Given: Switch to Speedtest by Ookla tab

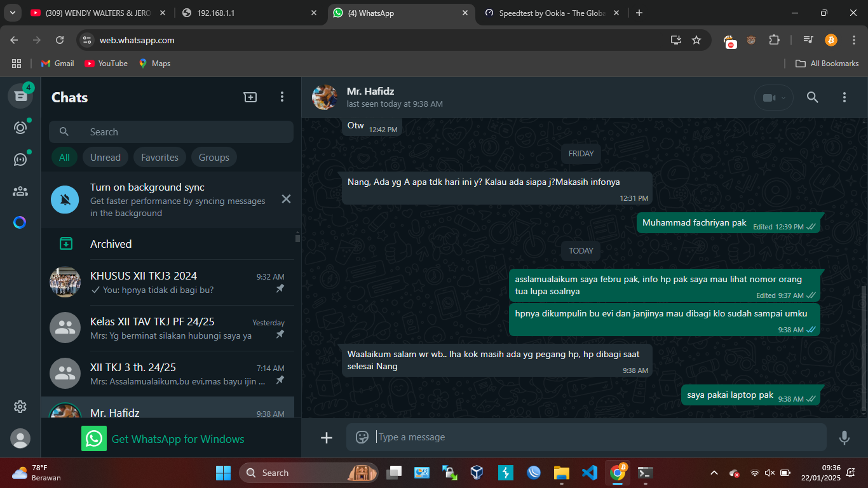Looking at the screenshot, I should coord(552,13).
